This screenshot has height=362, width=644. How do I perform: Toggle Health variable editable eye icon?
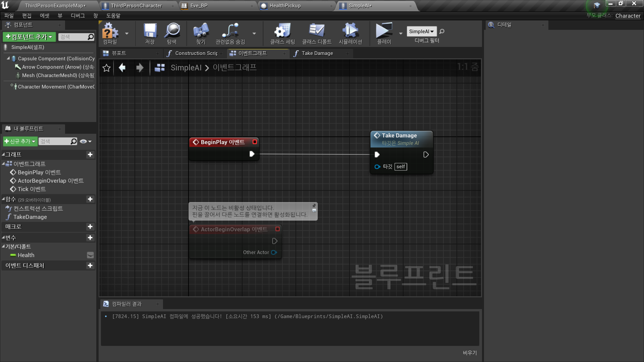(x=90, y=255)
